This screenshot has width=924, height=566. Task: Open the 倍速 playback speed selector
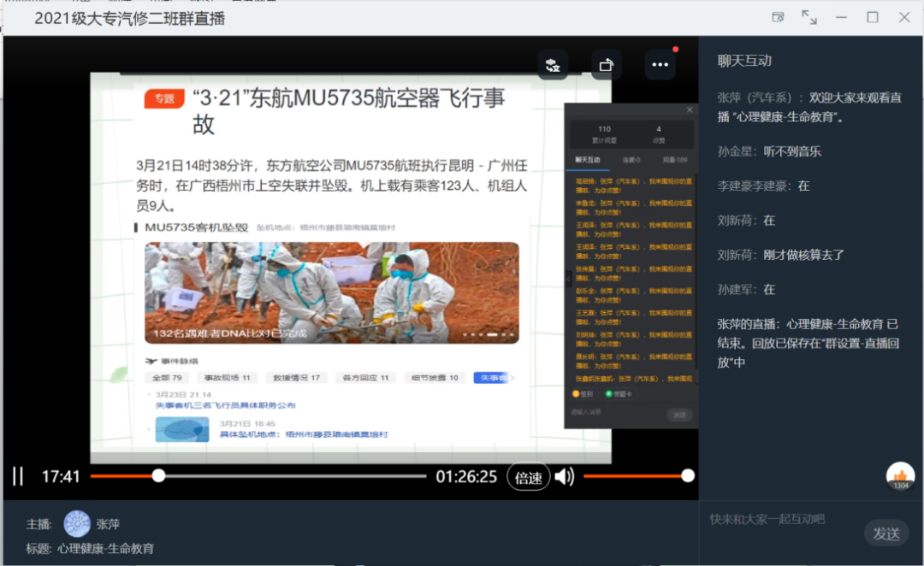(528, 477)
